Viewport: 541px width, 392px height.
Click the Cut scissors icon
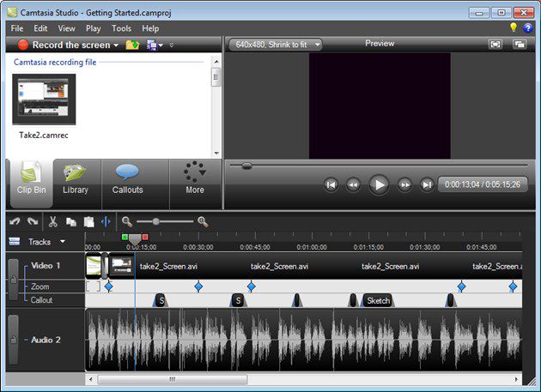[52, 221]
